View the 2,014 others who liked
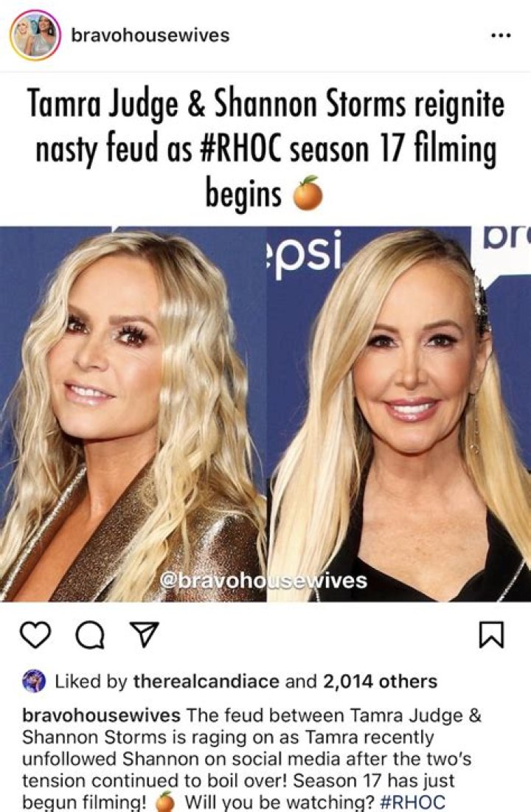 [380, 681]
